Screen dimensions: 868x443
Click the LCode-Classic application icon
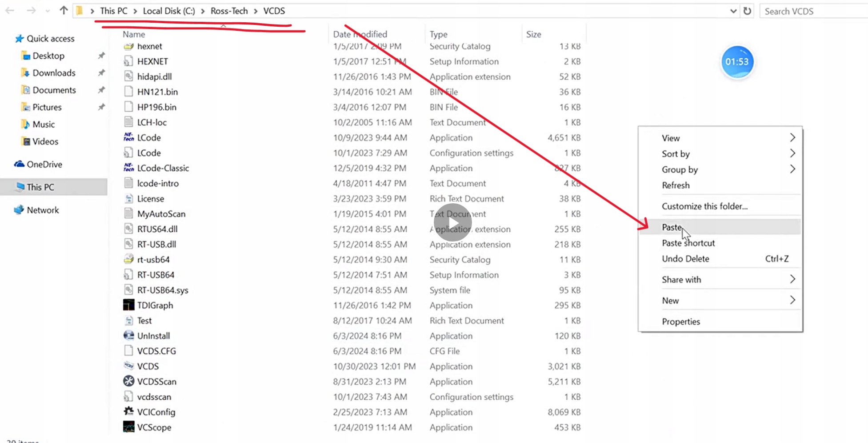pos(128,168)
